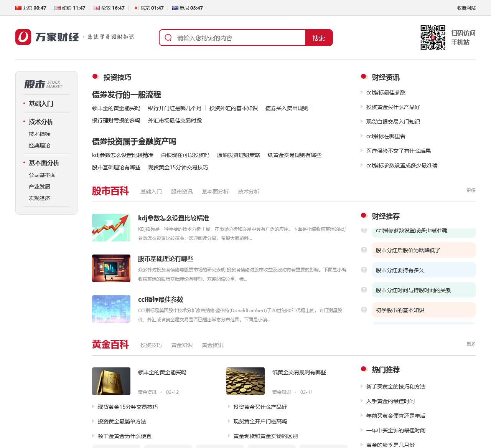491x448 pixels.
Task: Click 白银现在可以投资吗 link
Action: click(185, 155)
